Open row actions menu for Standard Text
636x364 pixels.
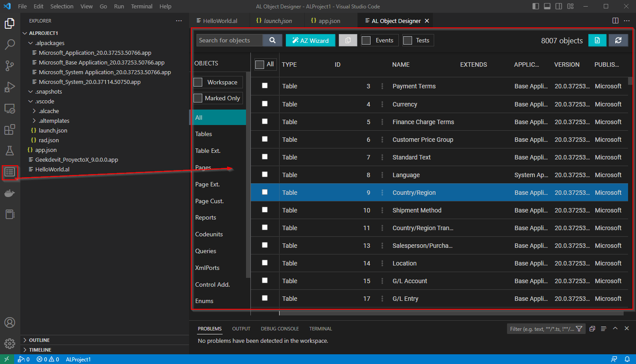coord(382,157)
